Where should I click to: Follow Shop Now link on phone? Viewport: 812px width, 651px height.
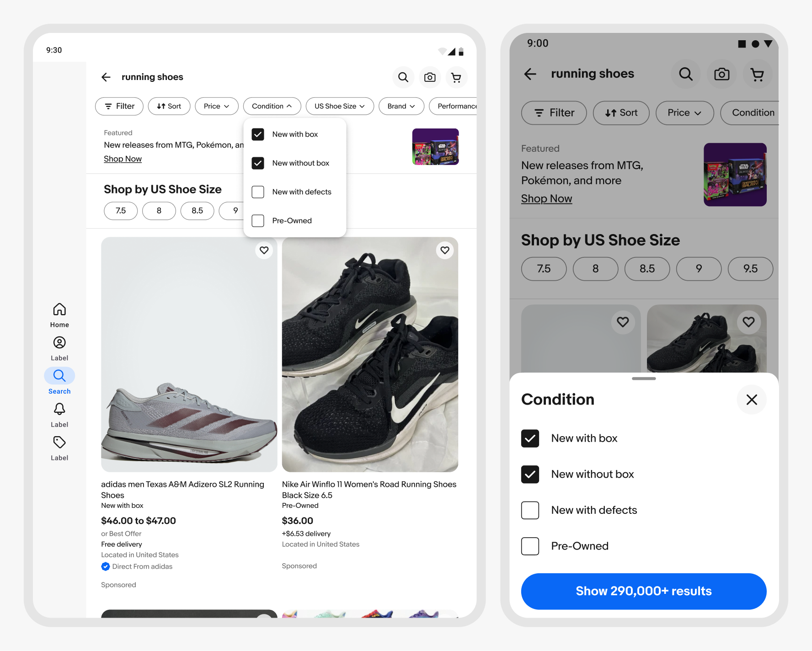(547, 199)
